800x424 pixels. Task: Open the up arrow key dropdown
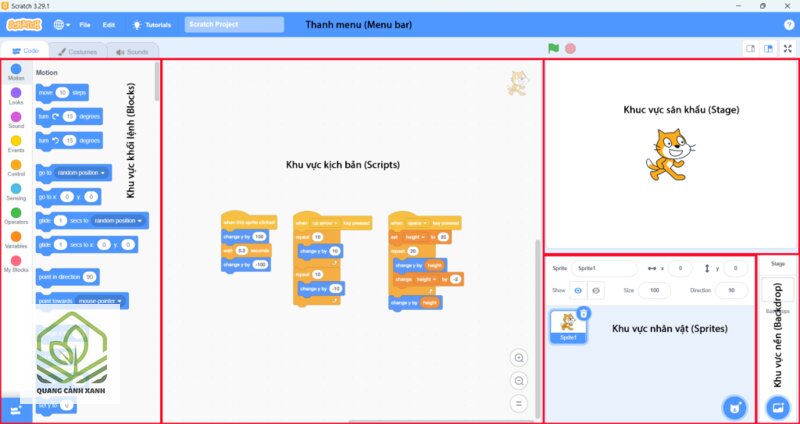pyautogui.click(x=325, y=223)
